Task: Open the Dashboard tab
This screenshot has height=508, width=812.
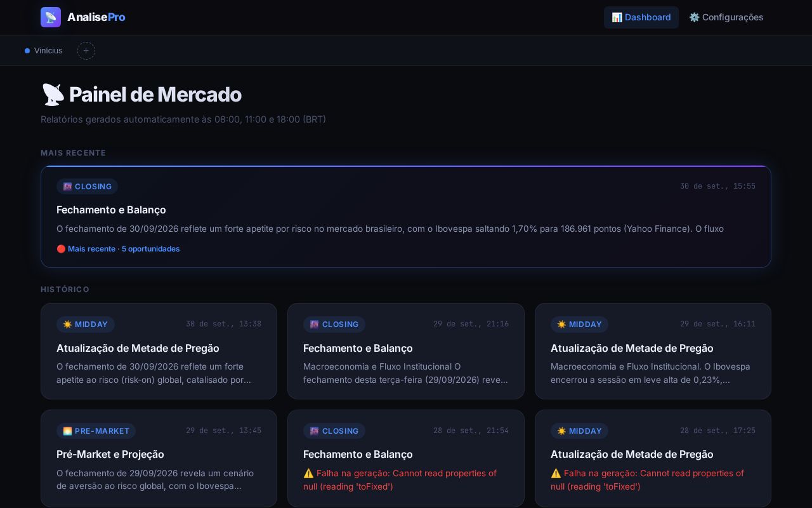Action: (641, 17)
